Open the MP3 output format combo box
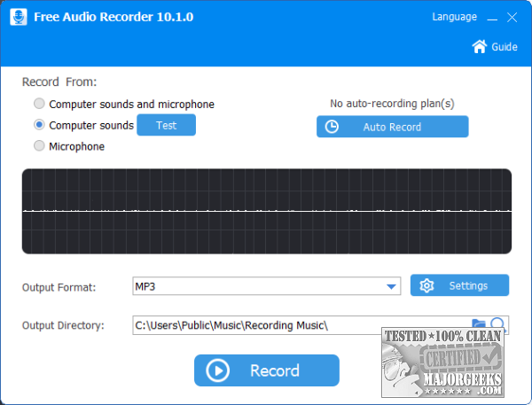 click(x=257, y=286)
